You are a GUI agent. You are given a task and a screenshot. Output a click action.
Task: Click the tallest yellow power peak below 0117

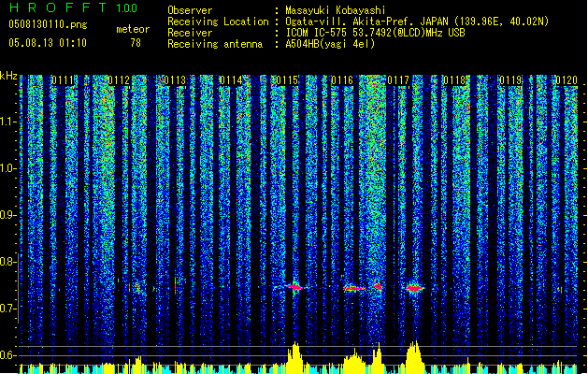tap(414, 356)
